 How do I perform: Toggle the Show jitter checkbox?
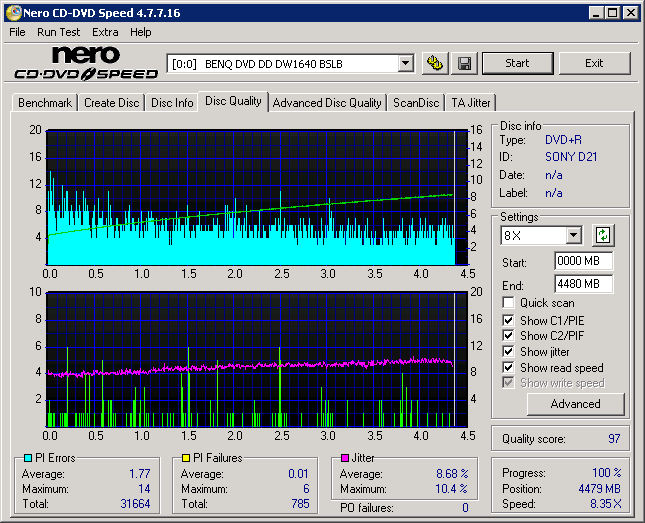(x=509, y=352)
